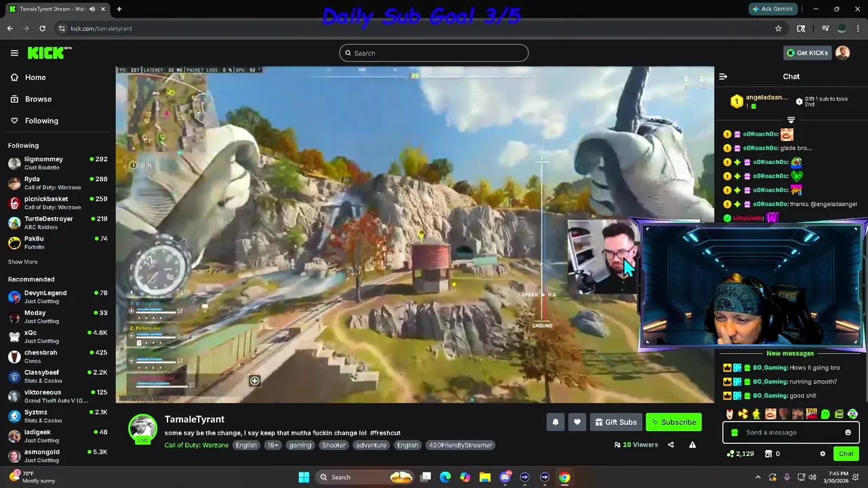Image resolution: width=868 pixels, height=488 pixels.
Task: Open TamaleTyrant channel avatar
Action: (x=142, y=429)
